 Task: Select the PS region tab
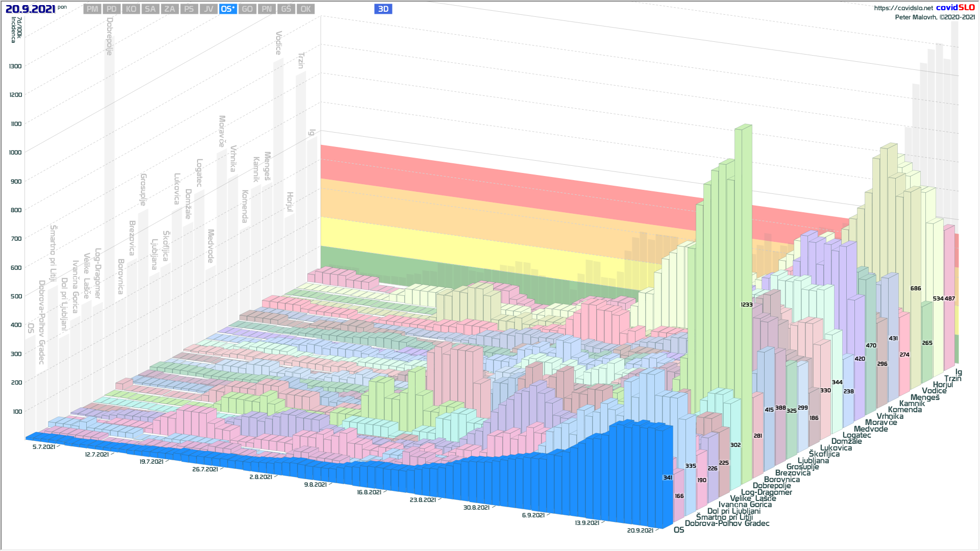click(x=189, y=9)
